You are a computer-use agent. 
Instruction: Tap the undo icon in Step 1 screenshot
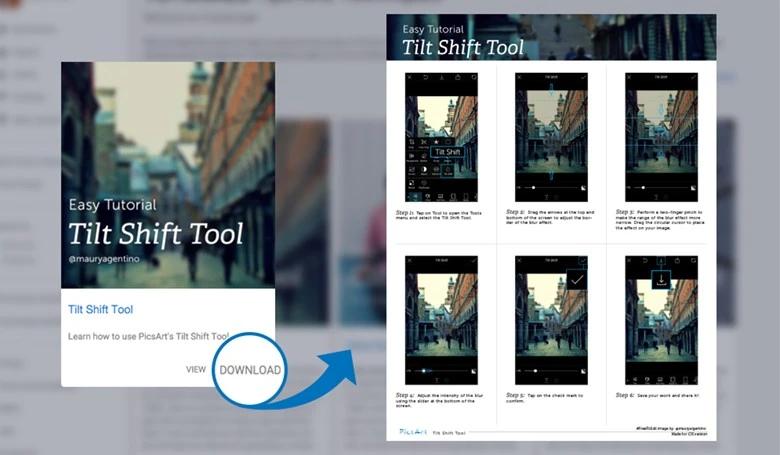pos(426,78)
